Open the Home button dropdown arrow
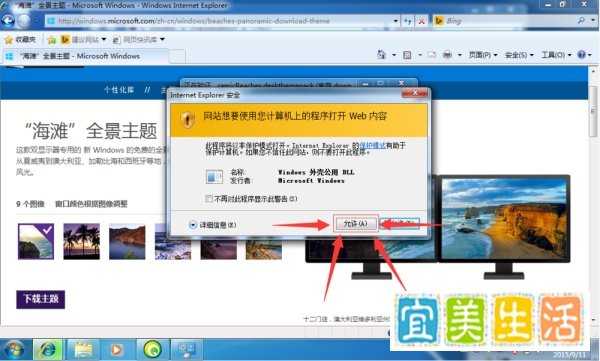The height and width of the screenshot is (361, 600). tap(394, 55)
